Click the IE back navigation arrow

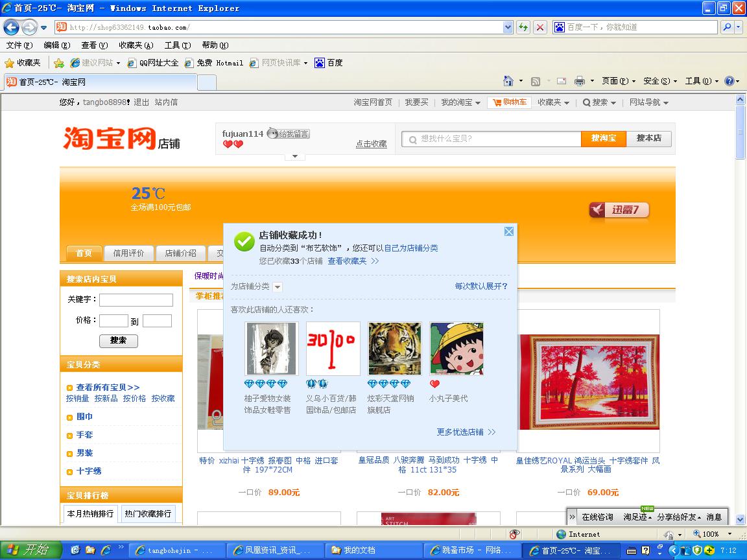pyautogui.click(x=12, y=27)
